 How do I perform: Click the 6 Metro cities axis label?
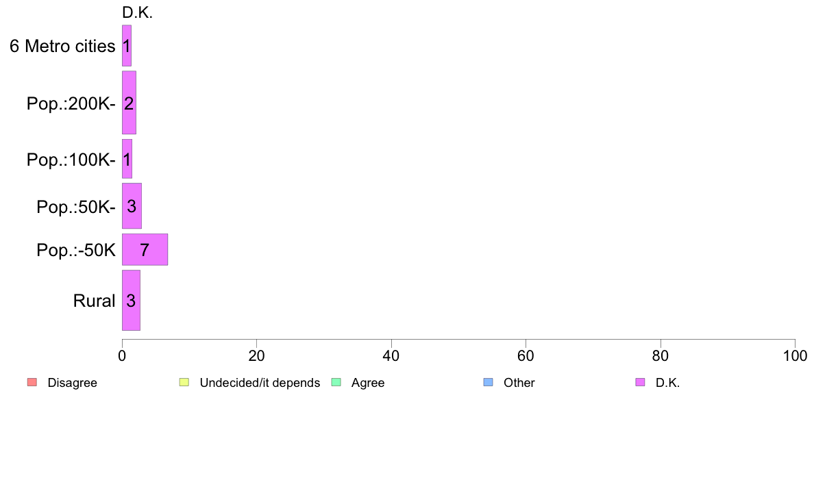pyautogui.click(x=62, y=47)
